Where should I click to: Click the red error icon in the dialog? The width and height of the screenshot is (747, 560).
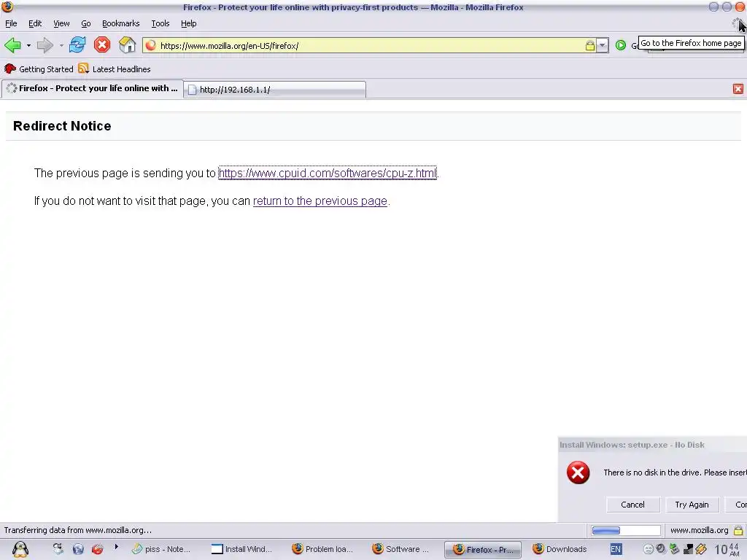pos(578,472)
